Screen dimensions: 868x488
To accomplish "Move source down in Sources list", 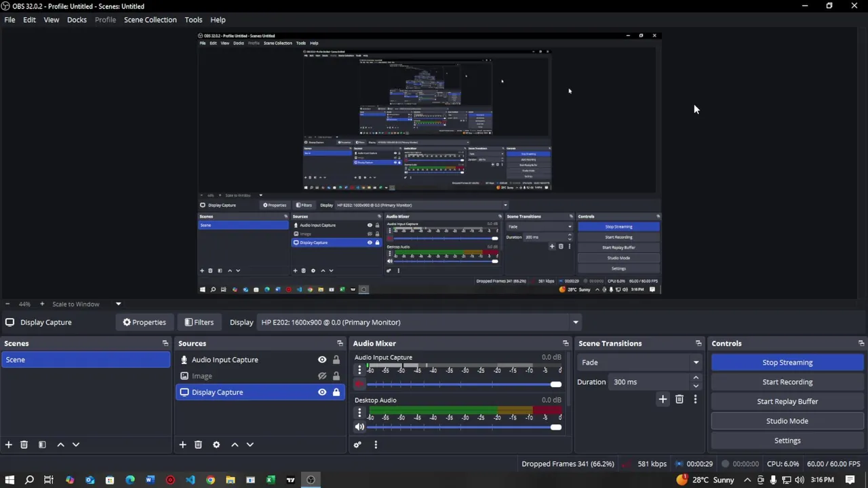I will point(250,445).
